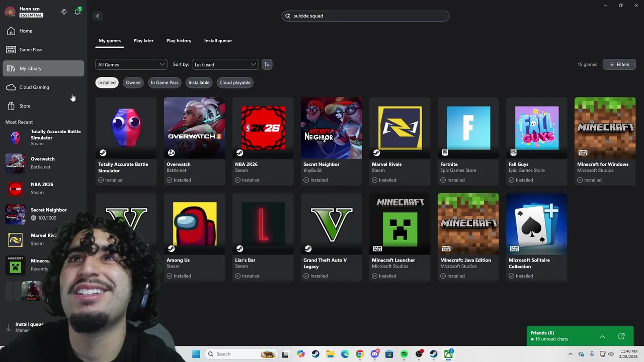Toggle sort order direction button

[x=267, y=64]
